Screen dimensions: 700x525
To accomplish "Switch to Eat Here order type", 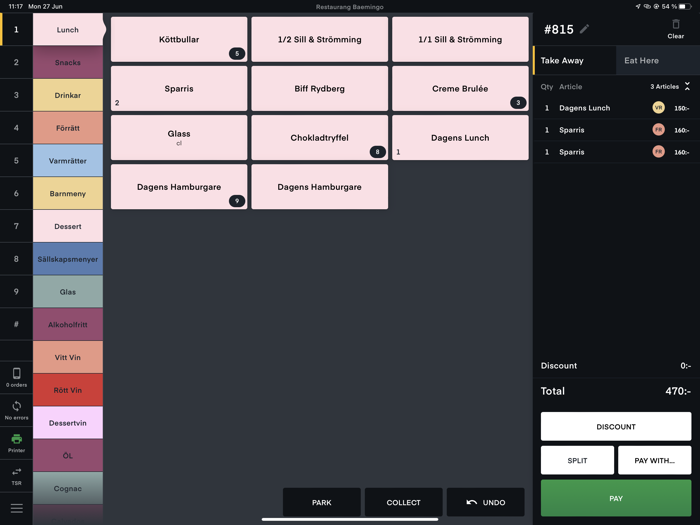I will [658, 60].
